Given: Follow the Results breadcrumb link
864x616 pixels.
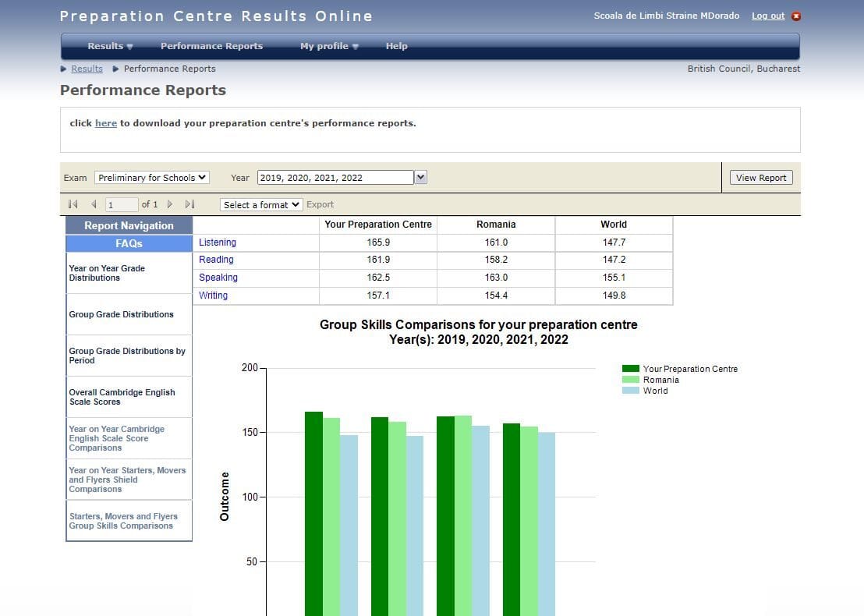Looking at the screenshot, I should tap(87, 69).
